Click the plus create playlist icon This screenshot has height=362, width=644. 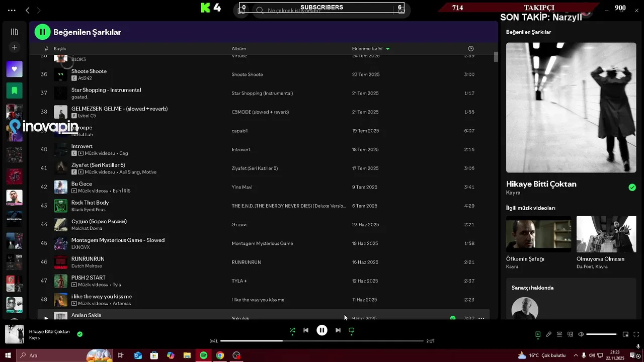click(14, 47)
